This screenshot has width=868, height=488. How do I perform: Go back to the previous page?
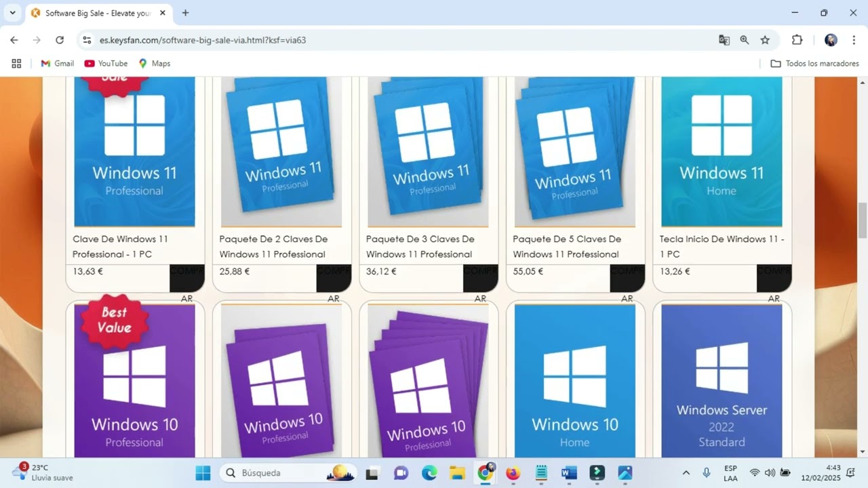[x=14, y=40]
